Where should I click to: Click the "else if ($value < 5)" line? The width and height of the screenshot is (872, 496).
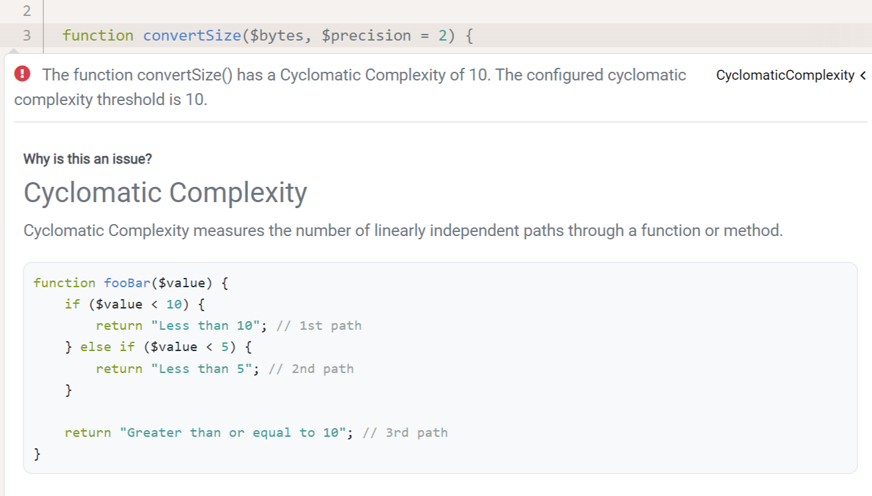(x=158, y=347)
